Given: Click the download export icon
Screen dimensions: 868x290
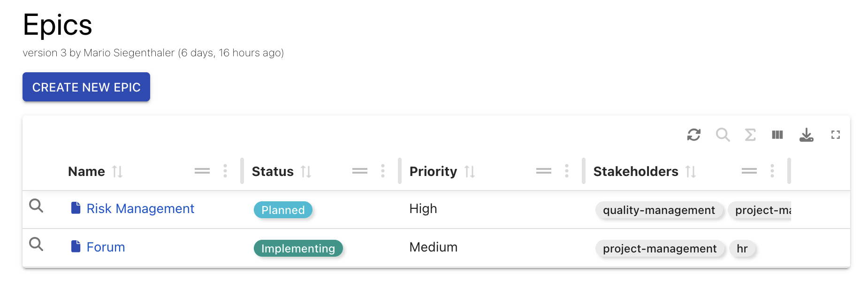Looking at the screenshot, I should click(x=806, y=135).
